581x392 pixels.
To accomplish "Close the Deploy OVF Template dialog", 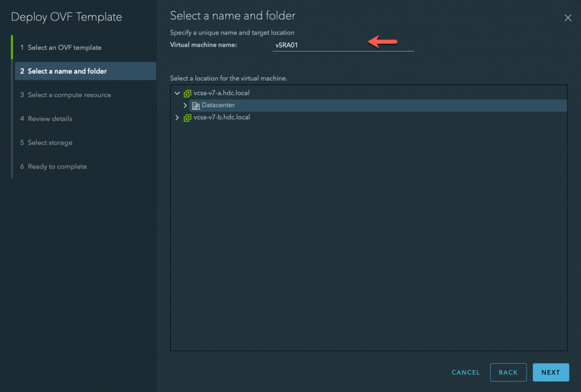I will coord(567,18).
